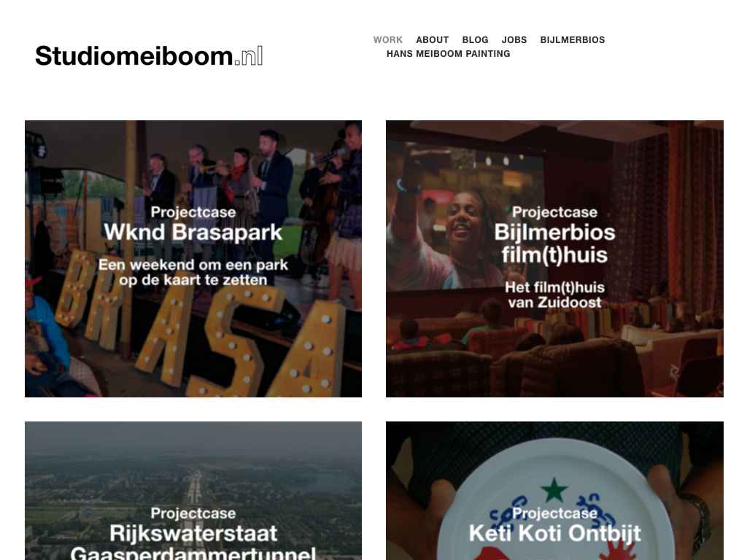Open the Bijlmerbios film(t)huis project tile
The width and height of the screenshot is (747, 560).
point(554,259)
